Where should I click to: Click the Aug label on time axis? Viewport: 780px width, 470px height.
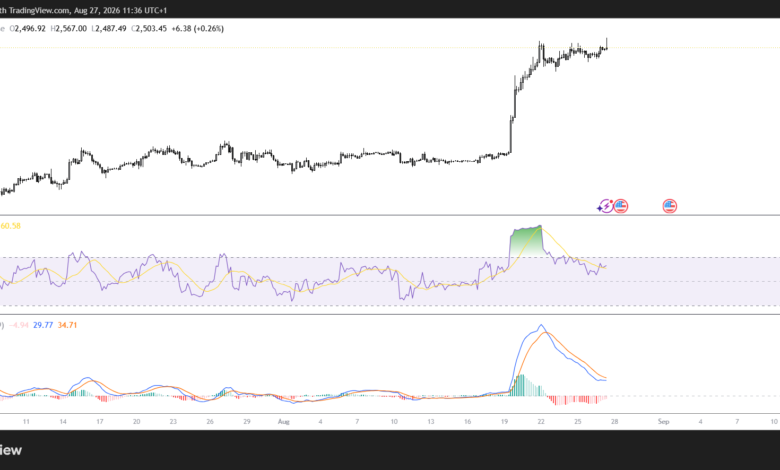(284, 422)
